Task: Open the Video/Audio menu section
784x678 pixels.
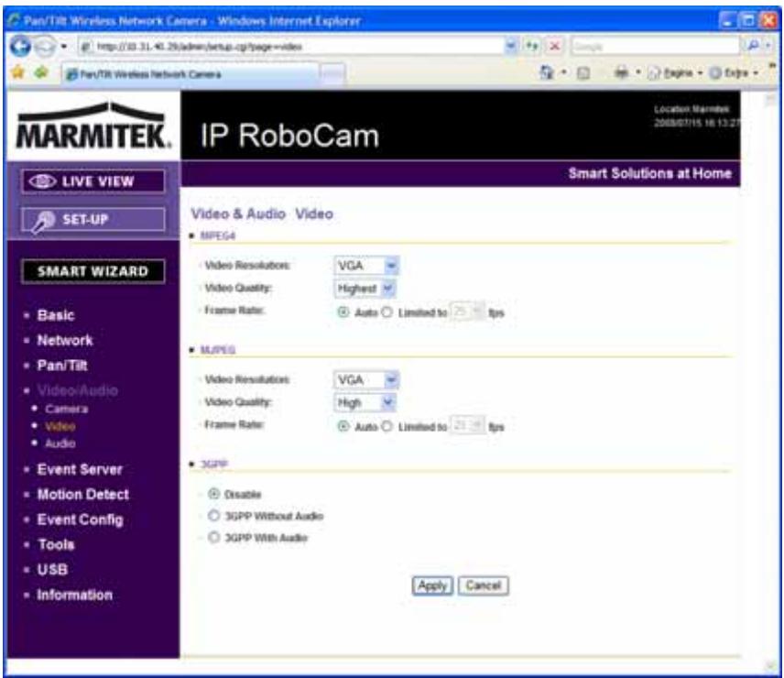Action: tap(78, 390)
